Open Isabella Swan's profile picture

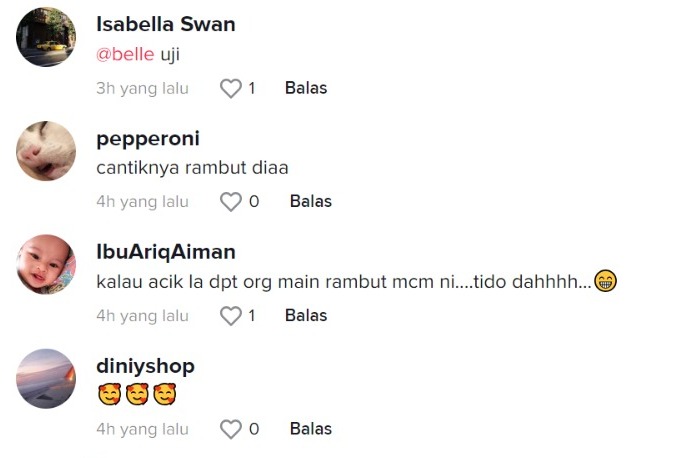(46, 37)
